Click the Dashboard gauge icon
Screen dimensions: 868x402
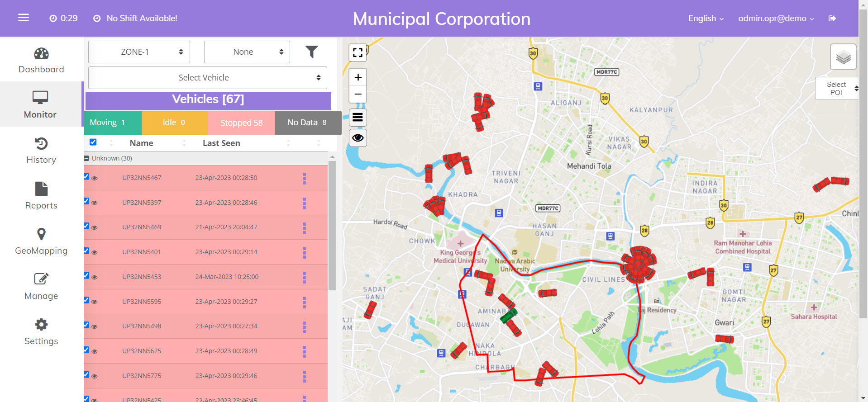pos(41,54)
